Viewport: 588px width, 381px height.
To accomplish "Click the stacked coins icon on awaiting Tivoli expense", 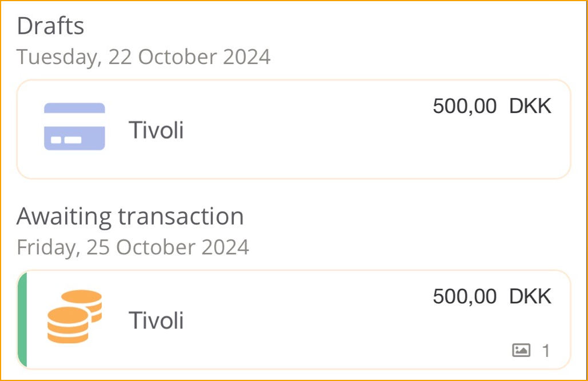I will (x=74, y=316).
